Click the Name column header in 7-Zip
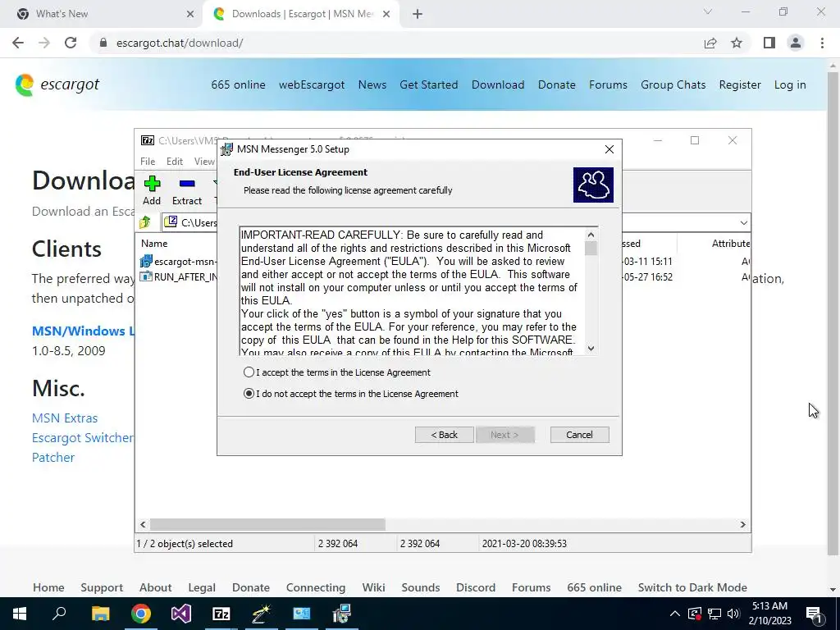The image size is (840, 630). click(x=154, y=243)
